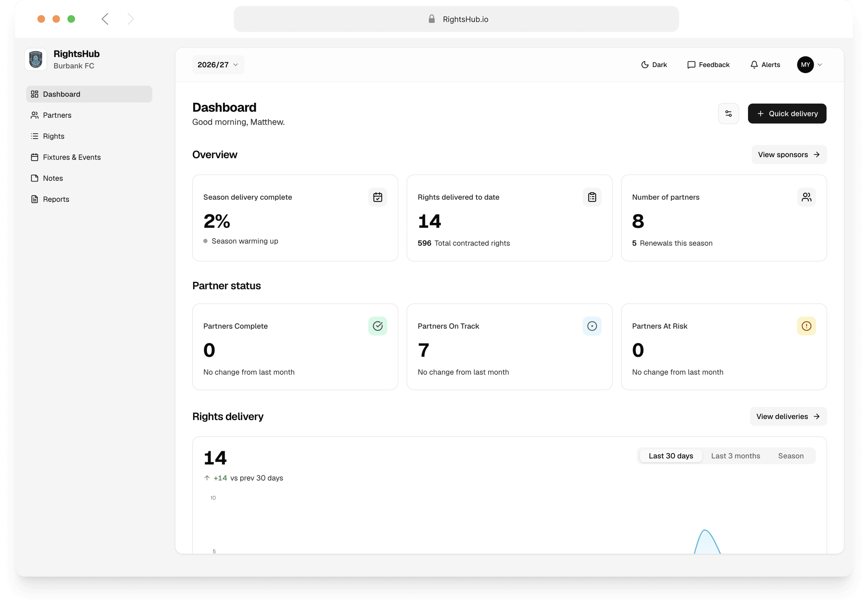868x607 pixels.
Task: Click Partners On Track count 7
Action: [x=423, y=350]
